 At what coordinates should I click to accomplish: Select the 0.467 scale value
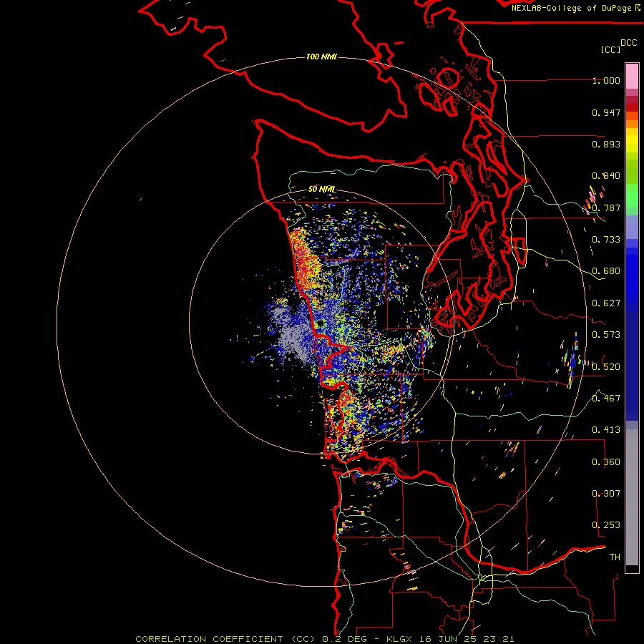(x=606, y=398)
